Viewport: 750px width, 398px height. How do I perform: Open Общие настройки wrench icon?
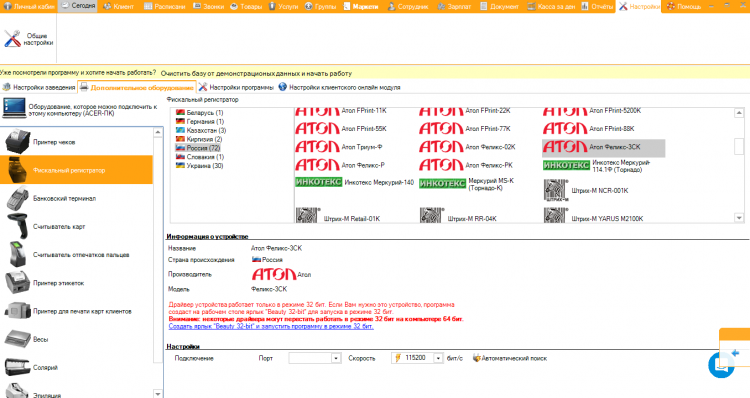tap(12, 39)
